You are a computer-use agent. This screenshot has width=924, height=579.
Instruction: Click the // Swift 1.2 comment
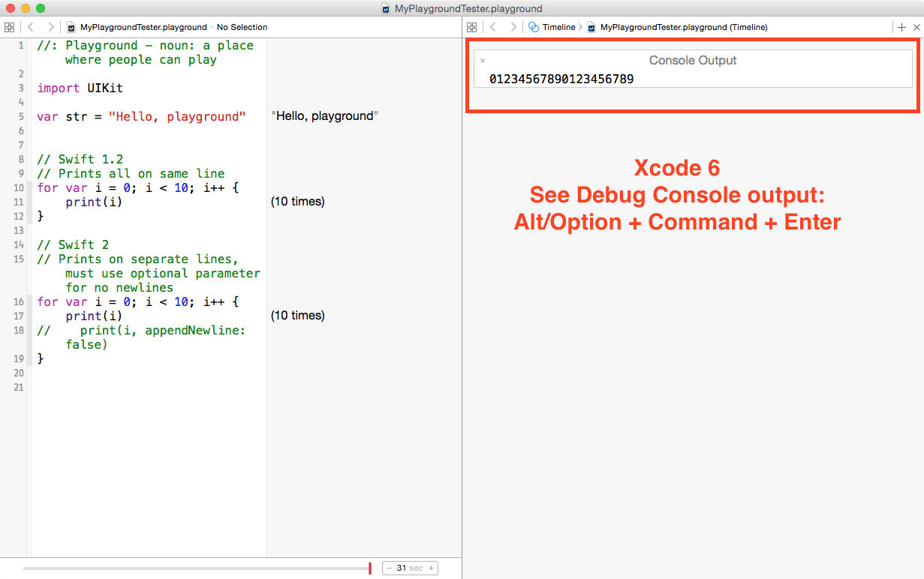tap(80, 159)
